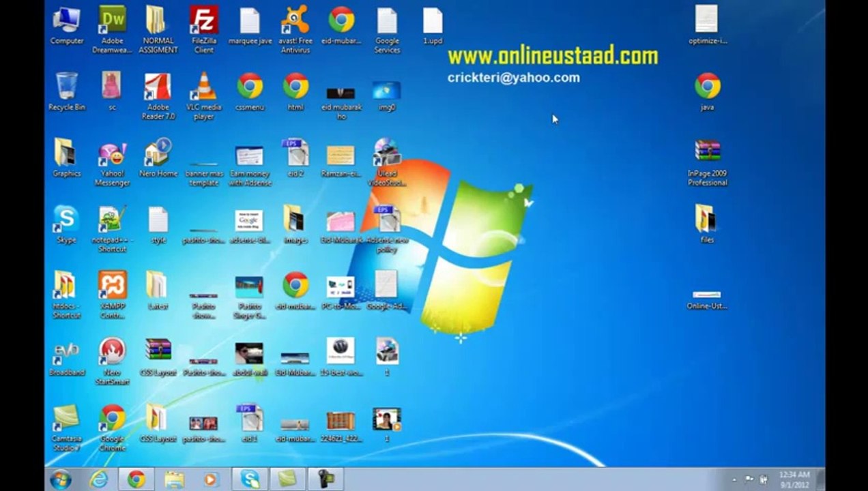Image resolution: width=868 pixels, height=491 pixels.
Task: Open the html Chrome file
Action: point(295,91)
